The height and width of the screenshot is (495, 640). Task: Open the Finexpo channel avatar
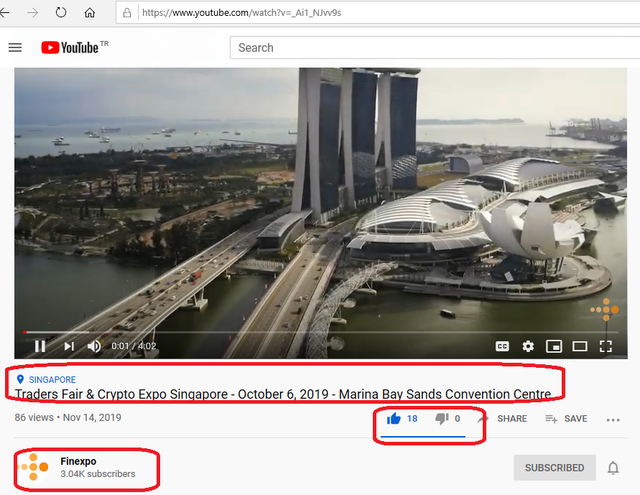pyautogui.click(x=33, y=467)
